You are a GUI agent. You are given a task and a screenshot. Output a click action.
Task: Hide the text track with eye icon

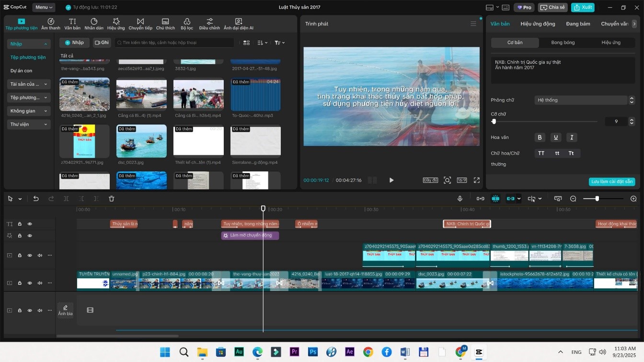(30, 224)
